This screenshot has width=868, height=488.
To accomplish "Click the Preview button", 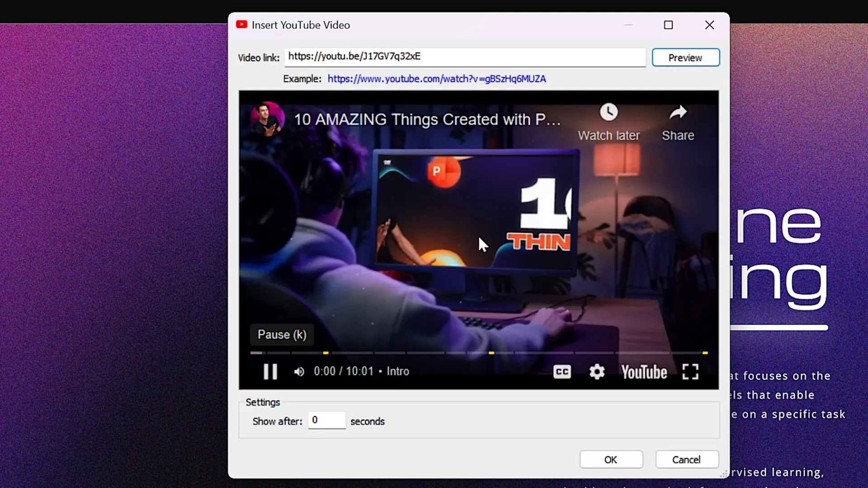I will 685,57.
